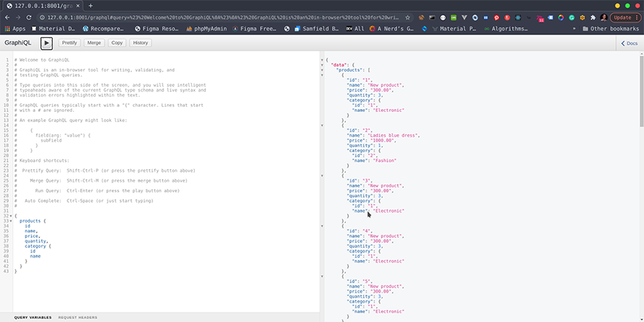Click the React devtools extension icon
Image resolution: width=644 pixels, height=322 pixels.
click(518, 18)
